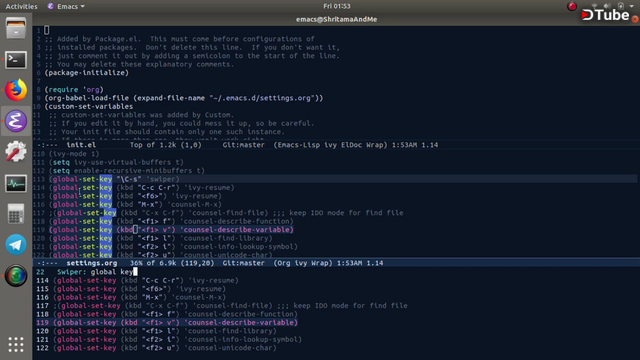Open the camera lens app icon
Viewport: 640px width, 360px height.
16,276
